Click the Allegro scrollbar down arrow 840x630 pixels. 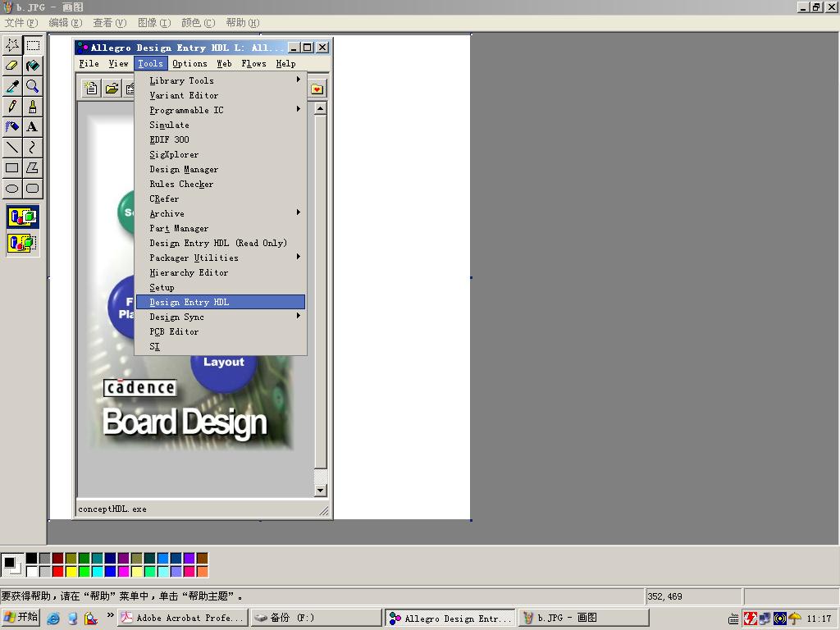(x=321, y=490)
